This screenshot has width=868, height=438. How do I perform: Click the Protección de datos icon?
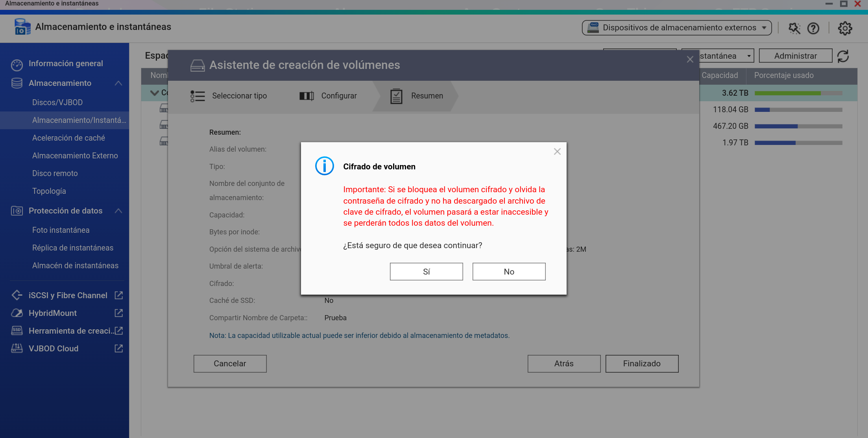17,211
